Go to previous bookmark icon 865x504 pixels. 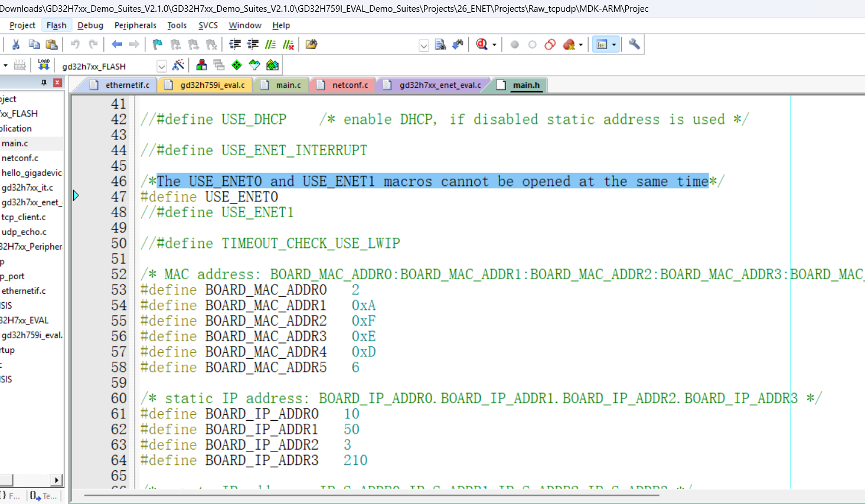[175, 44]
